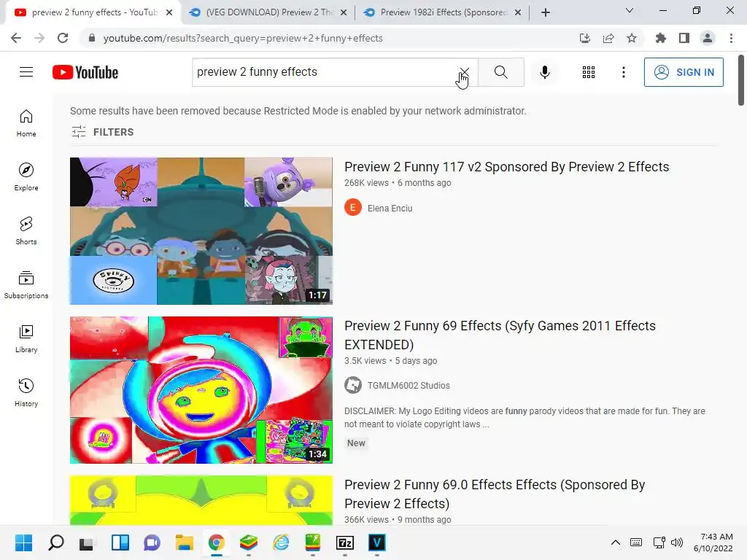
Task: Open the Windows Start menu
Action: pos(23,542)
